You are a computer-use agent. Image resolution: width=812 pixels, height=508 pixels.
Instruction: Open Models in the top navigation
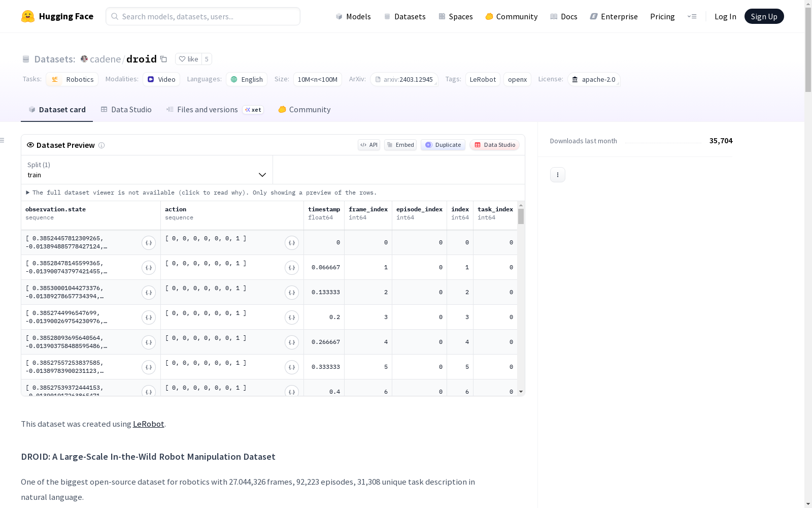point(353,16)
